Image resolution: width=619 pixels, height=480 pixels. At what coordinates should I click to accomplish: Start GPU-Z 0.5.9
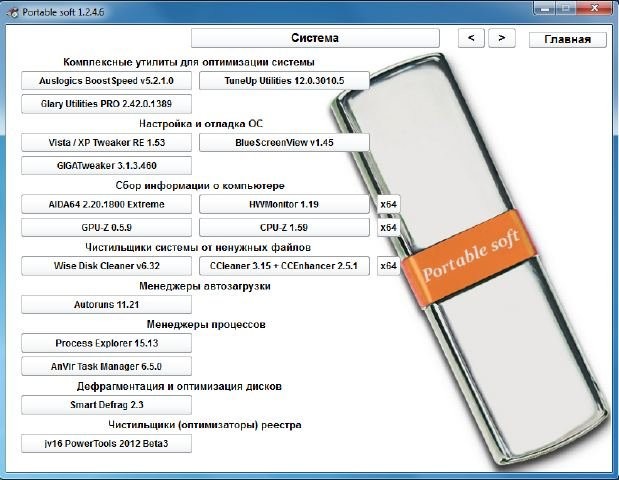coord(106,227)
